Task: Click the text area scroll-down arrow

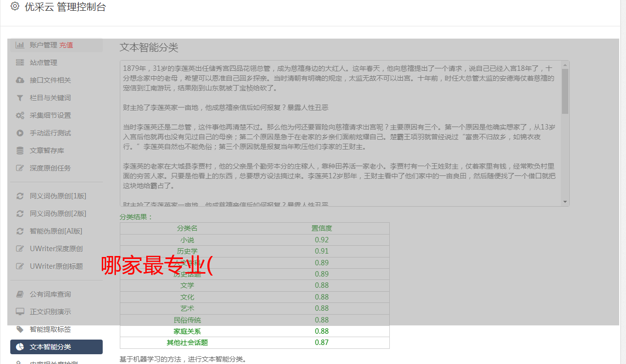Action: tap(565, 202)
